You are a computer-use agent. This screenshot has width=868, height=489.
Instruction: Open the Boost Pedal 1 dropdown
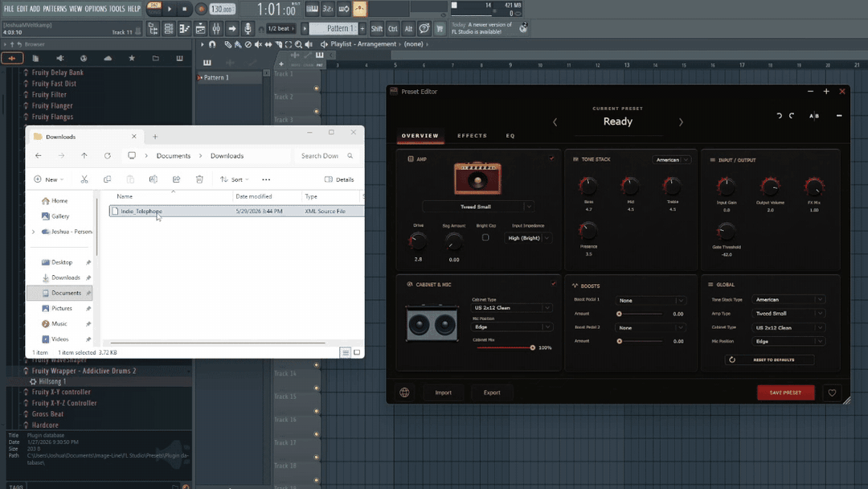[650, 301]
